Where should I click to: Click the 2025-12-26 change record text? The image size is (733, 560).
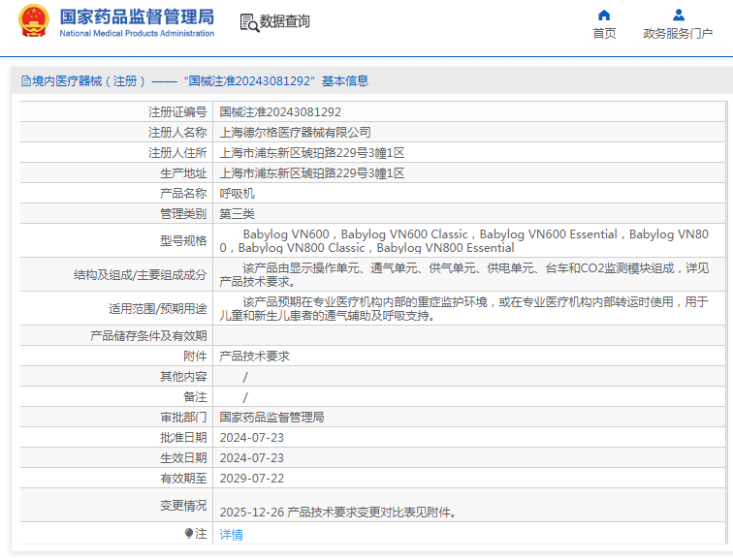click(337, 513)
